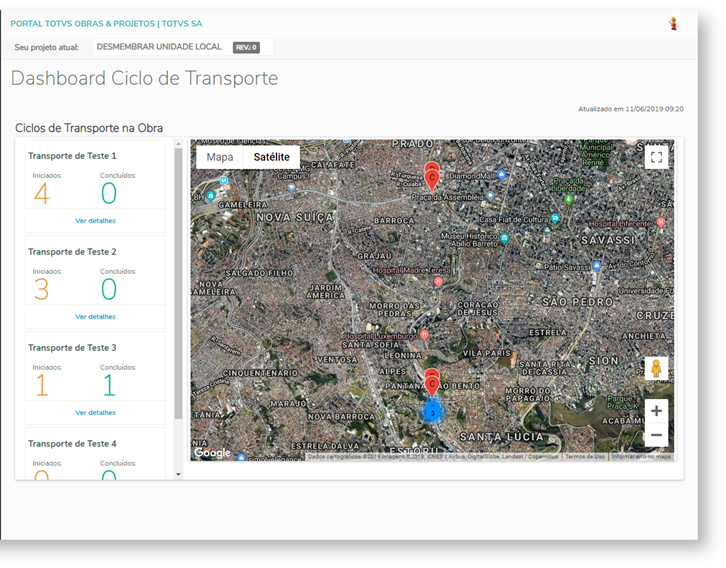Click the blue cluster marker near Santa Lúcia

click(x=432, y=412)
